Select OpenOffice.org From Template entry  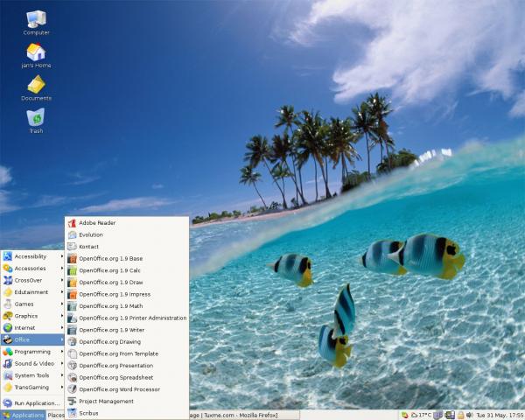(127, 353)
